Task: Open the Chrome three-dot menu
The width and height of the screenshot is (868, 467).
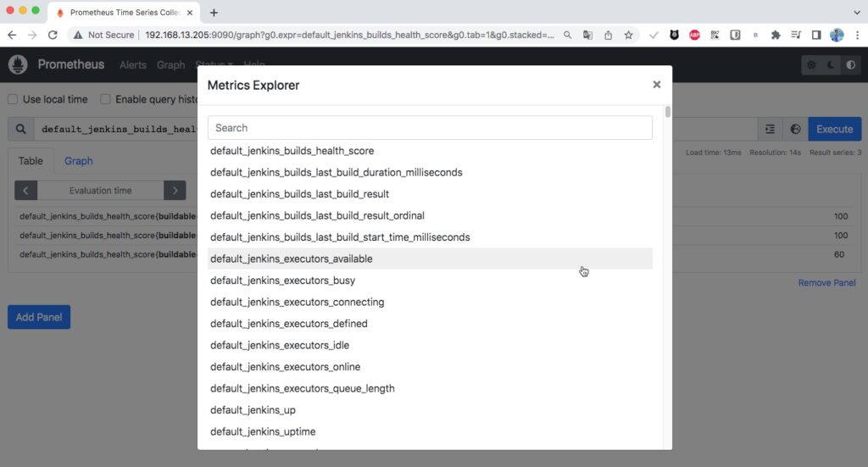Action: (857, 35)
